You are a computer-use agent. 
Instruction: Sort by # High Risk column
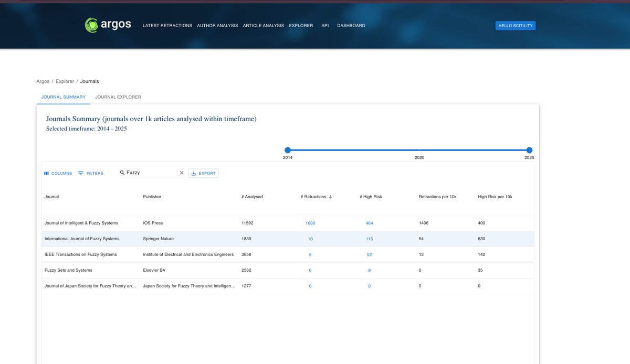click(371, 197)
